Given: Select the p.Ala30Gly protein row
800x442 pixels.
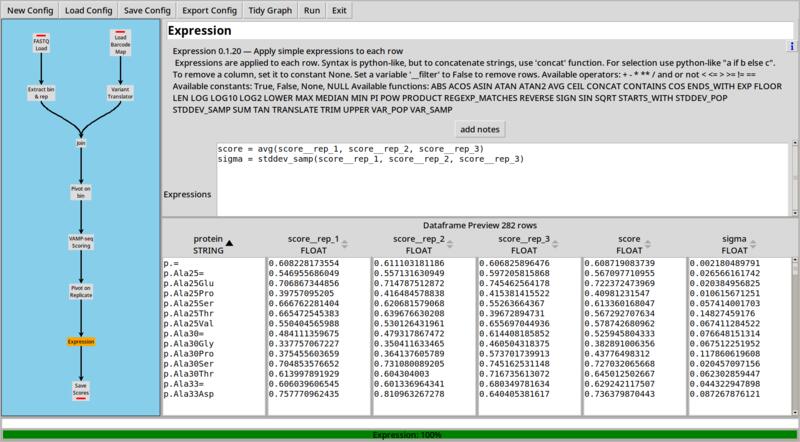Looking at the screenshot, I should pyautogui.click(x=189, y=343).
